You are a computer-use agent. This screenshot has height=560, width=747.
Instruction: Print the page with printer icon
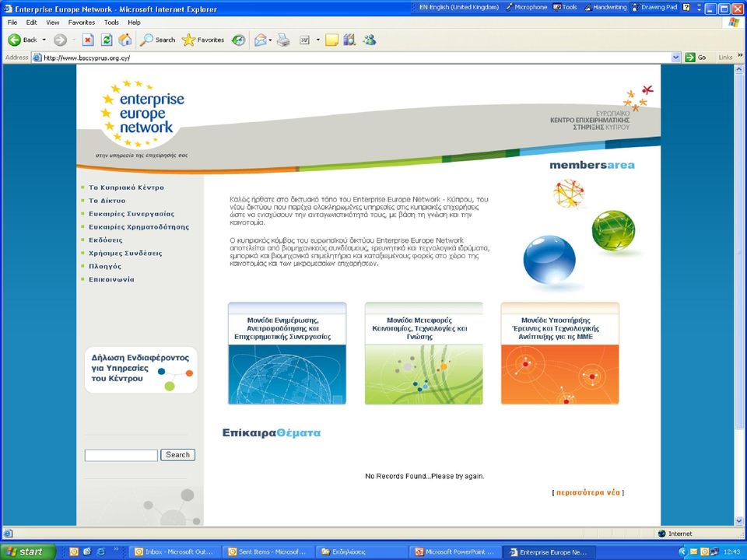283,40
